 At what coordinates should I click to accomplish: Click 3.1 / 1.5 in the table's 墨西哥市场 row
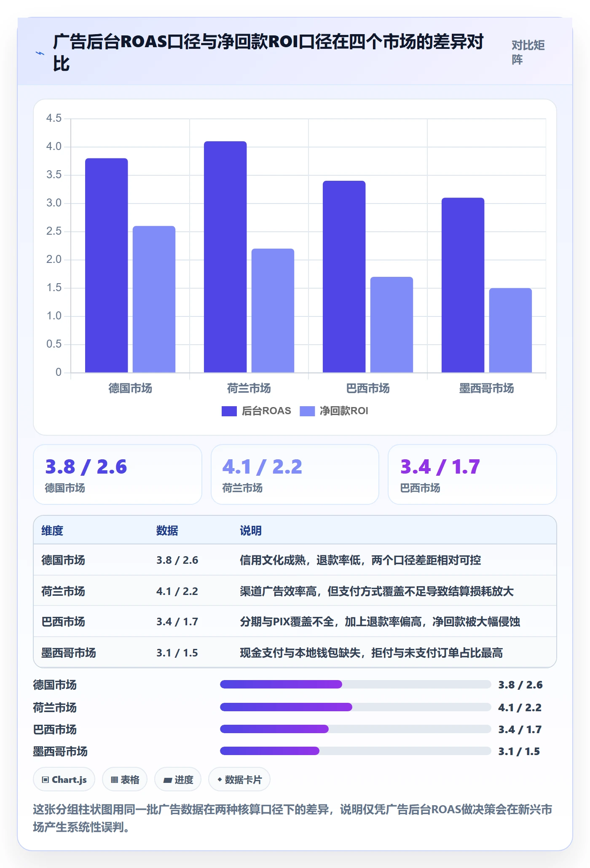tap(177, 653)
